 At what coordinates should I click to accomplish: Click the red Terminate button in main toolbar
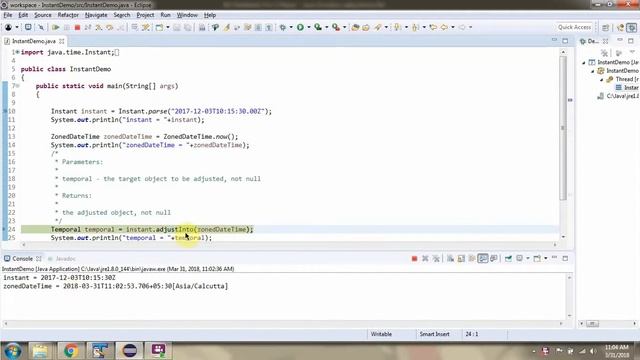tap(77, 27)
